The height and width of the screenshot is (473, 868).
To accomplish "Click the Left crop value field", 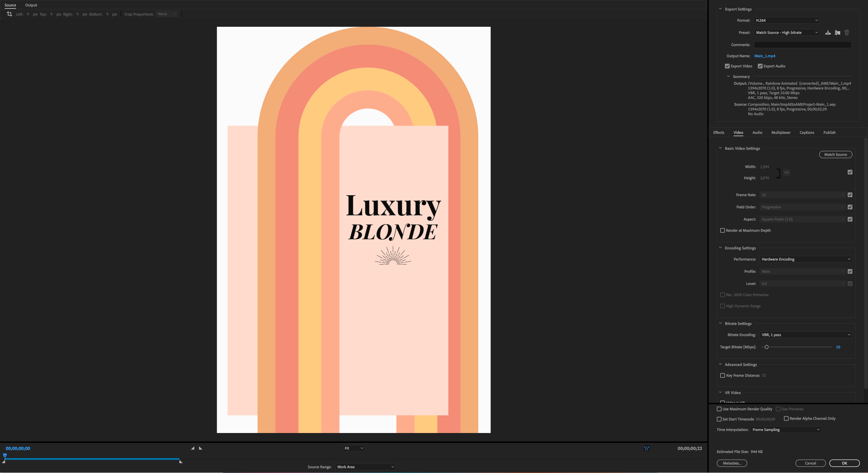I will click(x=28, y=14).
